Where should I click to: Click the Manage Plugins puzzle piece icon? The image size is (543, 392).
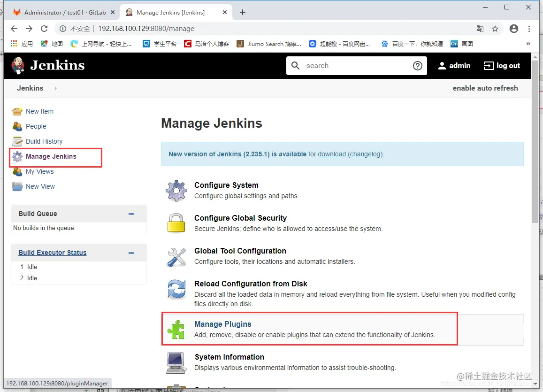[x=176, y=329]
